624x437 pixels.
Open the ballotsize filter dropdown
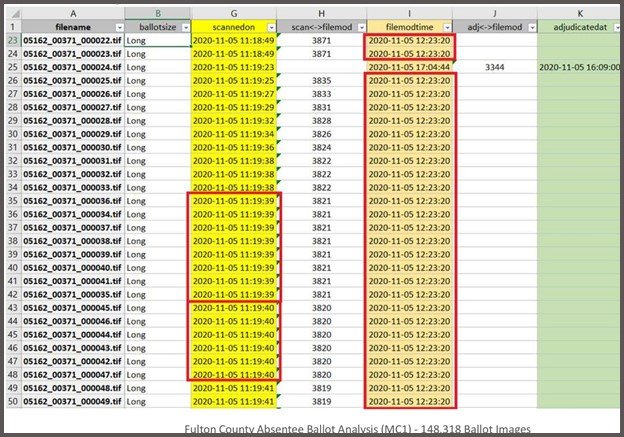[182, 25]
